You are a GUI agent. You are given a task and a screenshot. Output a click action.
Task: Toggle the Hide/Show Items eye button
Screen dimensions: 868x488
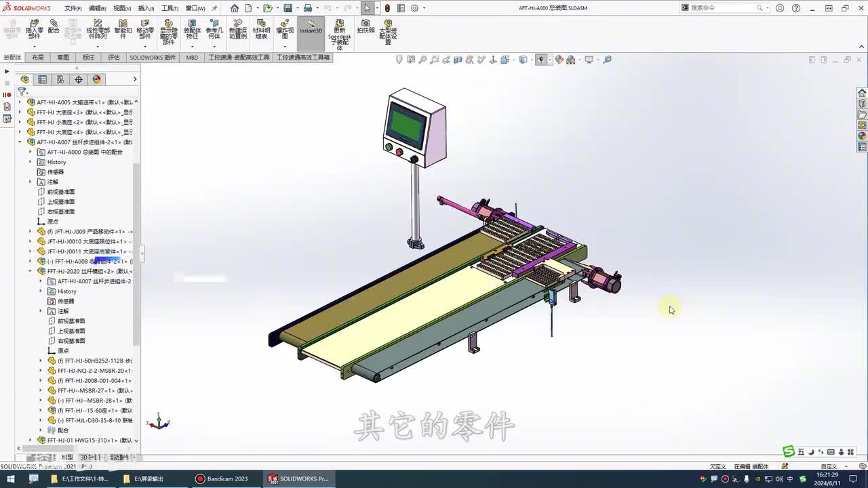tap(540, 60)
